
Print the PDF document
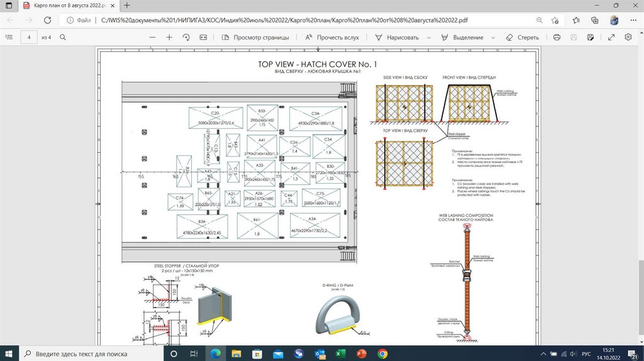coord(557,37)
